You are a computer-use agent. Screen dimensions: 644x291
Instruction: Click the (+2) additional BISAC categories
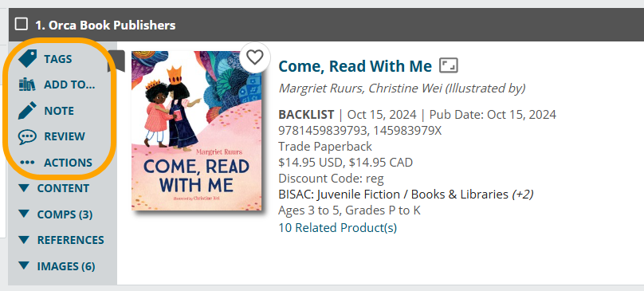523,194
